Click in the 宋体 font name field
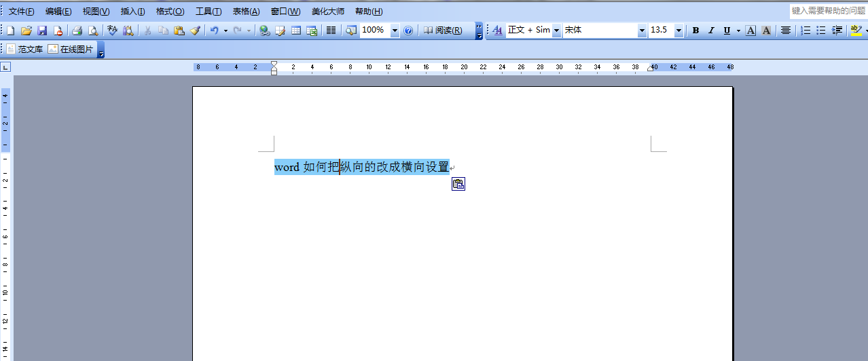The image size is (868, 361). pos(600,31)
